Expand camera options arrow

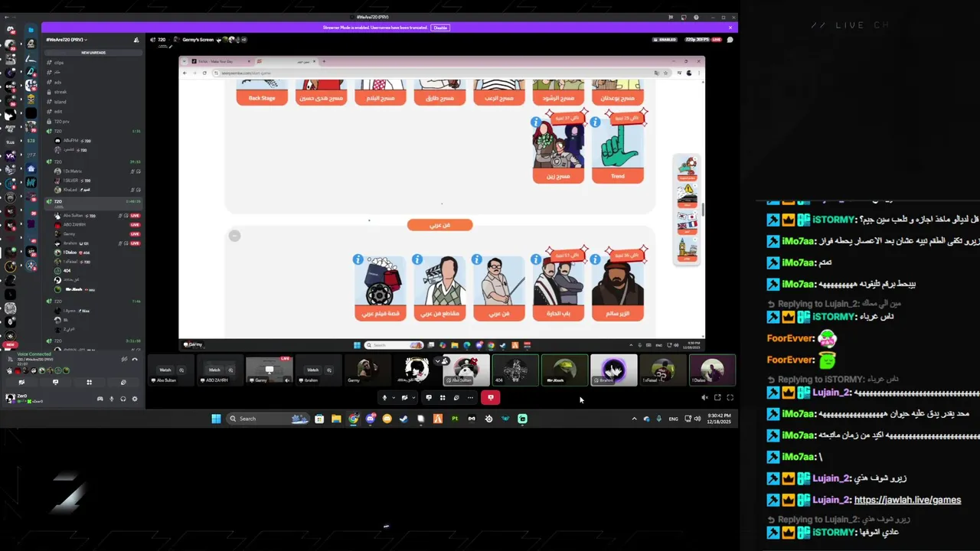click(x=413, y=398)
